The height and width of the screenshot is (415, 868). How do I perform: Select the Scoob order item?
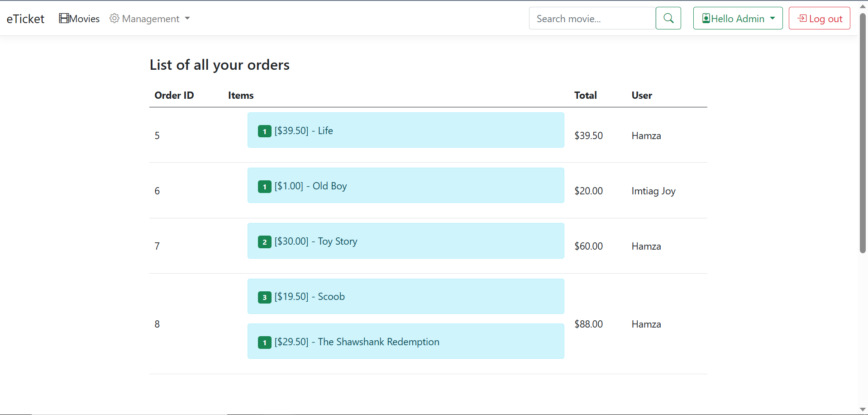pos(405,296)
